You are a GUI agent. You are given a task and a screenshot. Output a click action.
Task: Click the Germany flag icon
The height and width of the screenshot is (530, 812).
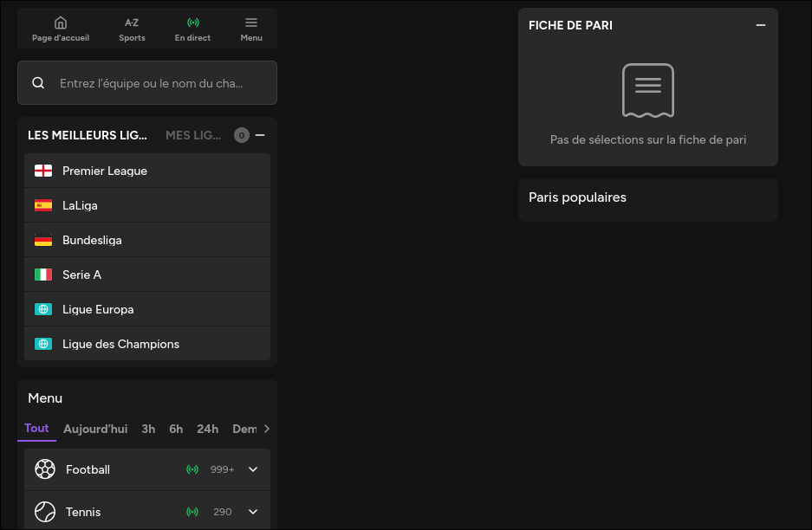click(x=43, y=240)
